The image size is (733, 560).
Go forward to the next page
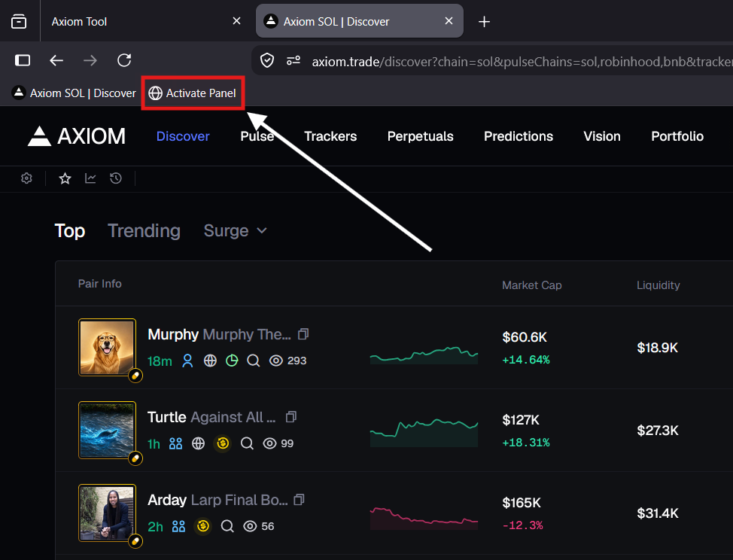click(90, 60)
